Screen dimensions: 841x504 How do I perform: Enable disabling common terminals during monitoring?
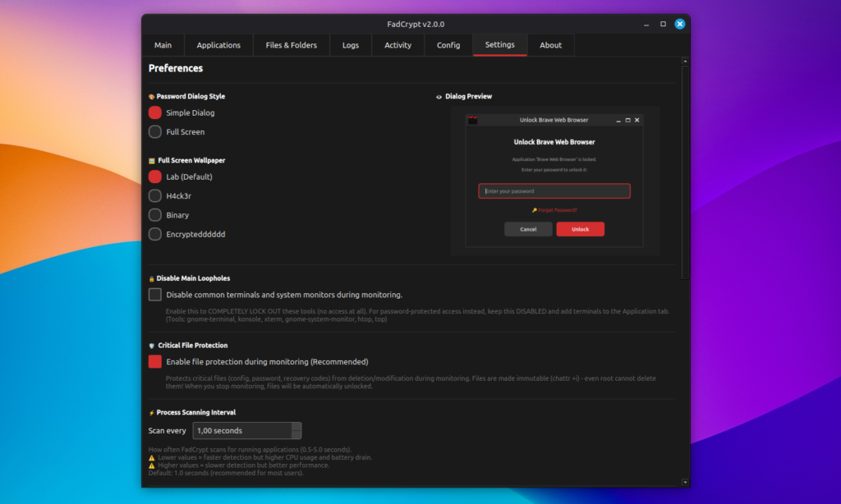pyautogui.click(x=155, y=295)
